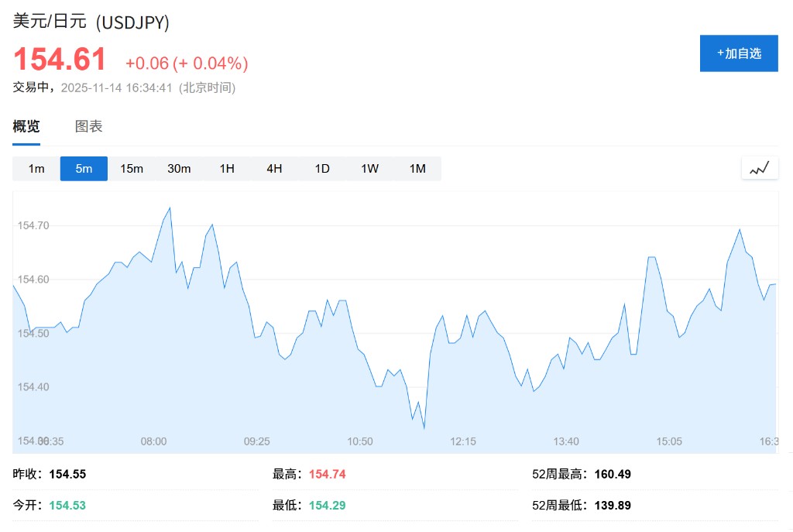This screenshot has width=793, height=532.
Task: Click the 154.61 current price
Action: tap(60, 60)
